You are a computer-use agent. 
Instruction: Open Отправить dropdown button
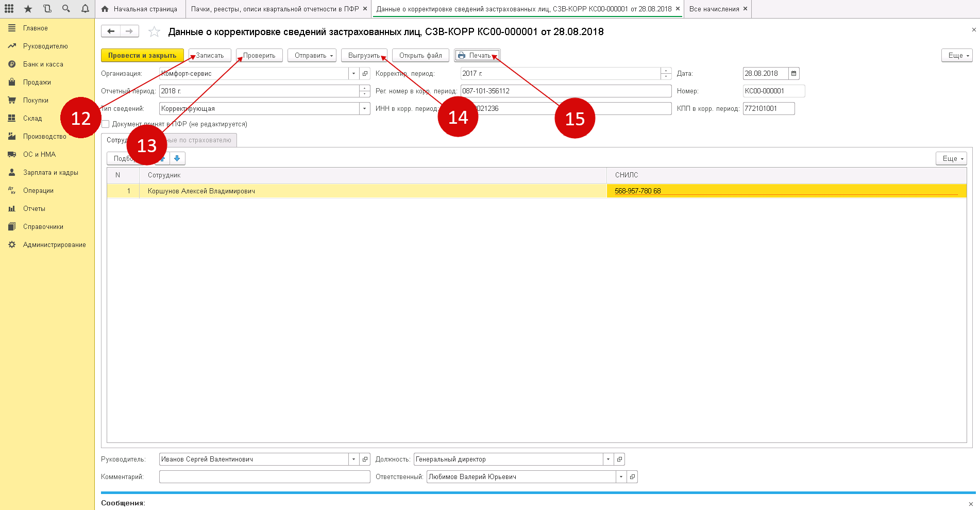[312, 55]
